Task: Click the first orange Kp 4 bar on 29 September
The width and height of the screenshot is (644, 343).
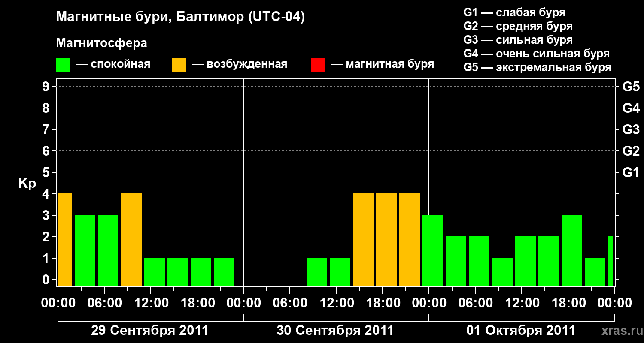Action: click(65, 240)
